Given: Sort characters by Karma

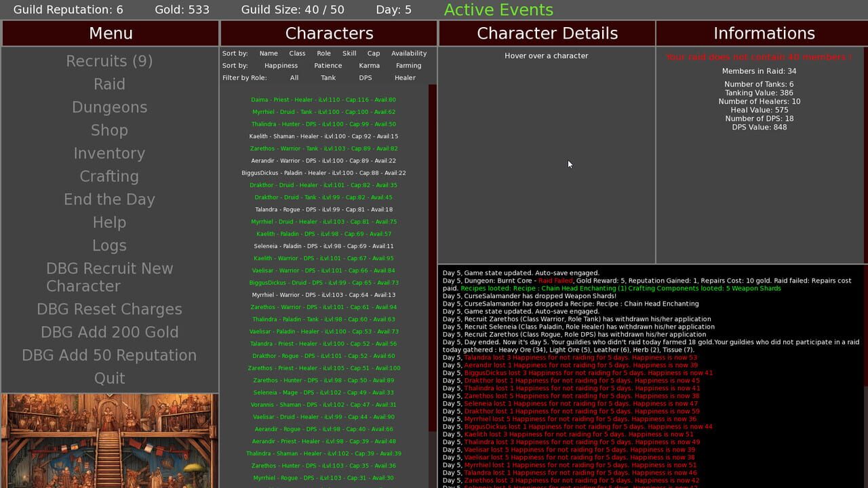Looking at the screenshot, I should pyautogui.click(x=369, y=66).
